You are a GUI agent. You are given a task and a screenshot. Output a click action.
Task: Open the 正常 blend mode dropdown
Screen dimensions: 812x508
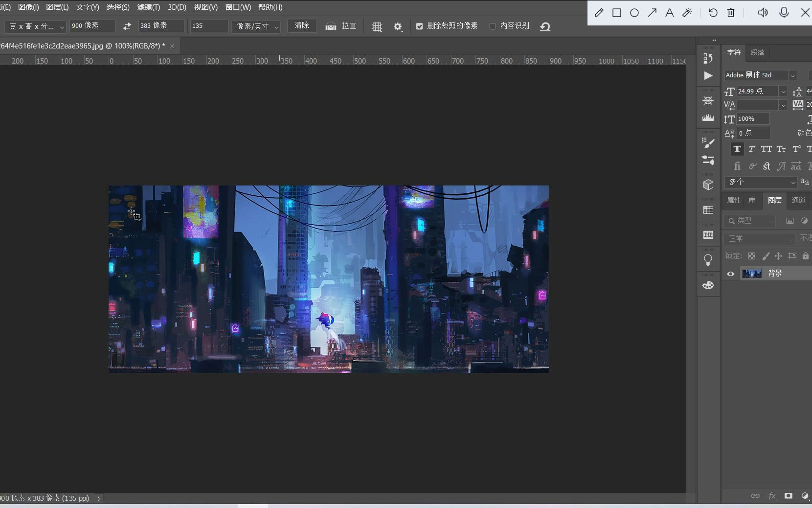759,239
